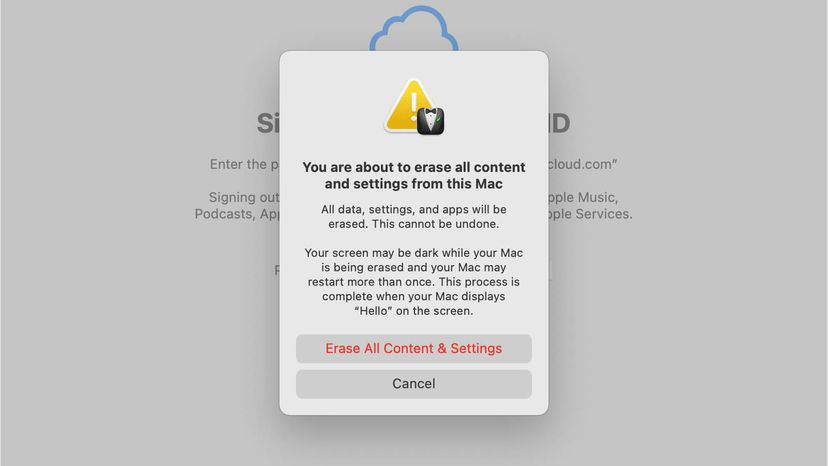Click the yellow warning triangle icon
This screenshot has width=828, height=466.
(408, 106)
